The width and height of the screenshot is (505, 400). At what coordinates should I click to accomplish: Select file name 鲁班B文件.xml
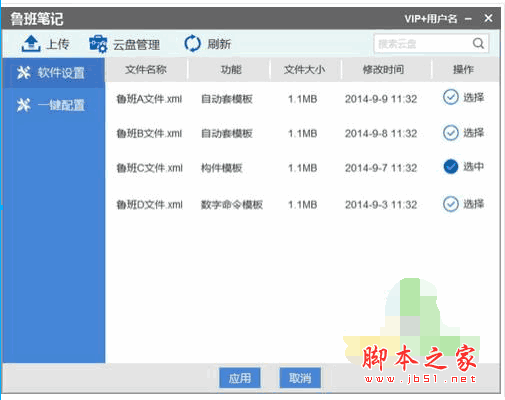[x=149, y=133]
